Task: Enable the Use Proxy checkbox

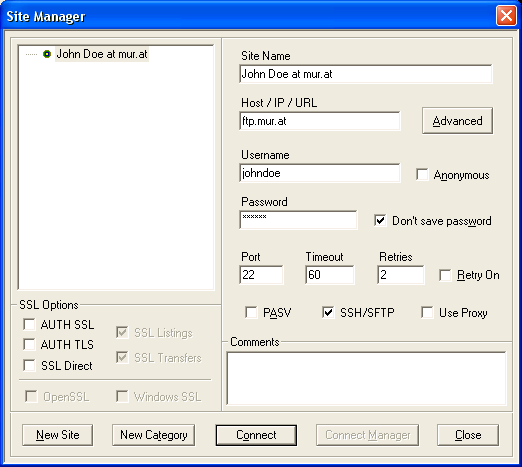Action: click(x=427, y=313)
